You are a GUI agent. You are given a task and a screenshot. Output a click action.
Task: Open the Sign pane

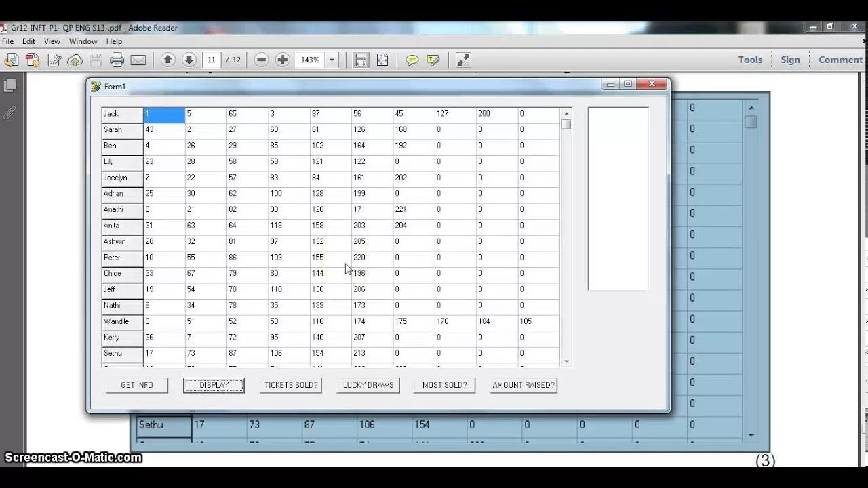click(790, 60)
